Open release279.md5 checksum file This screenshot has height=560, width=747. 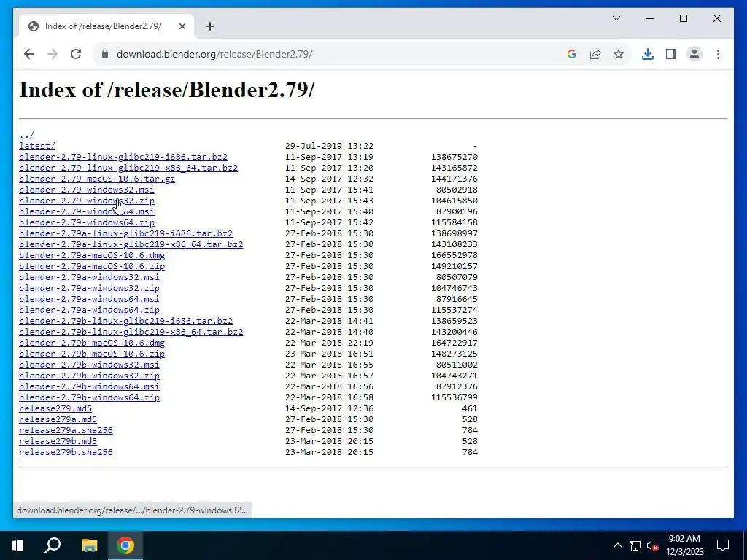pyautogui.click(x=55, y=408)
